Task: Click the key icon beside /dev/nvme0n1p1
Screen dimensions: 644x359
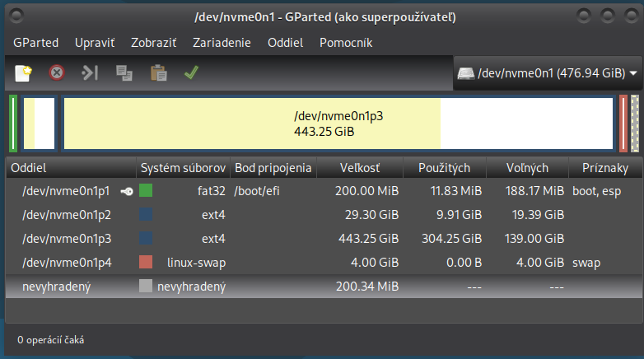Action: (126, 191)
